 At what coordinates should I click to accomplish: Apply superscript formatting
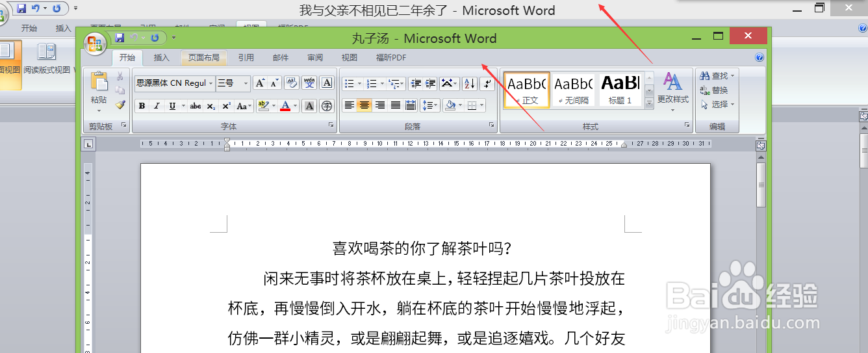pyautogui.click(x=227, y=106)
